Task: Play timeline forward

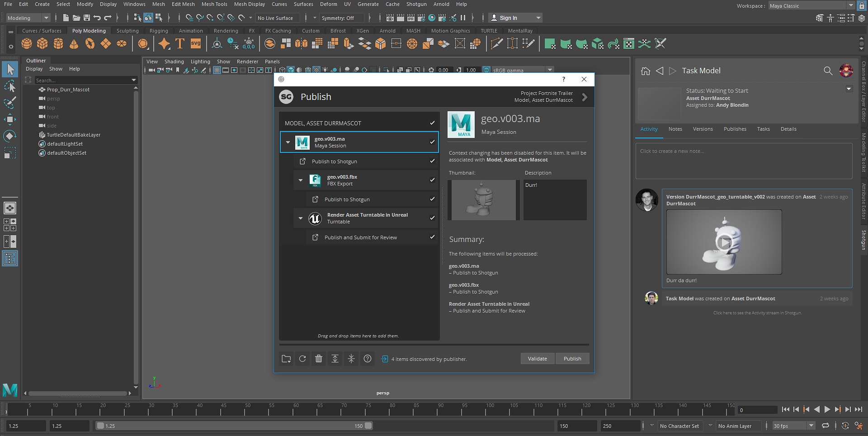Action: pos(827,409)
